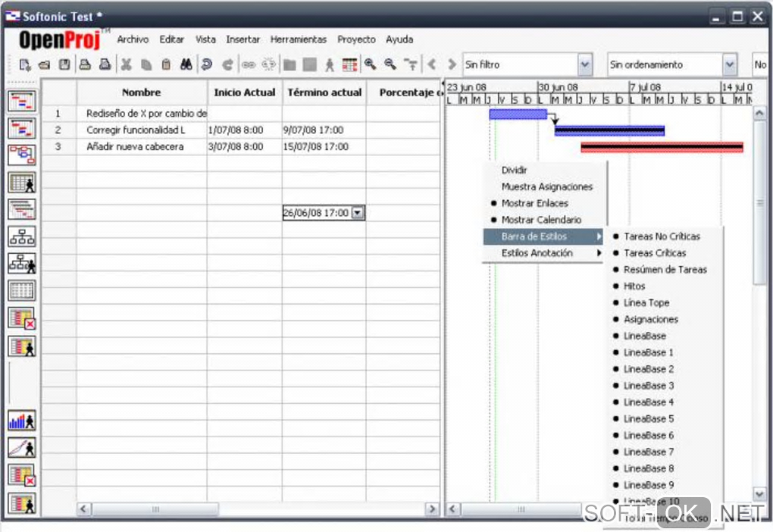Choose Muestra Asignaciones in the context menu

(x=543, y=187)
